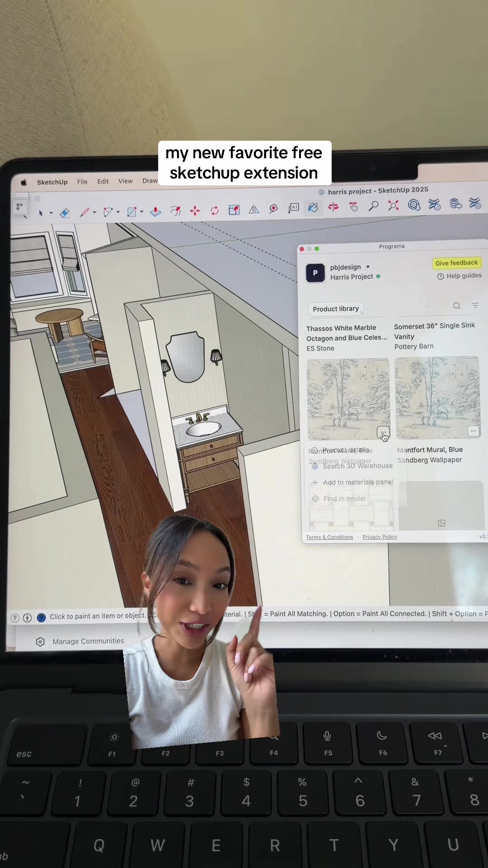Screen dimensions: 488x868
Task: Activate the Push/Pull tool
Action: coord(155,211)
